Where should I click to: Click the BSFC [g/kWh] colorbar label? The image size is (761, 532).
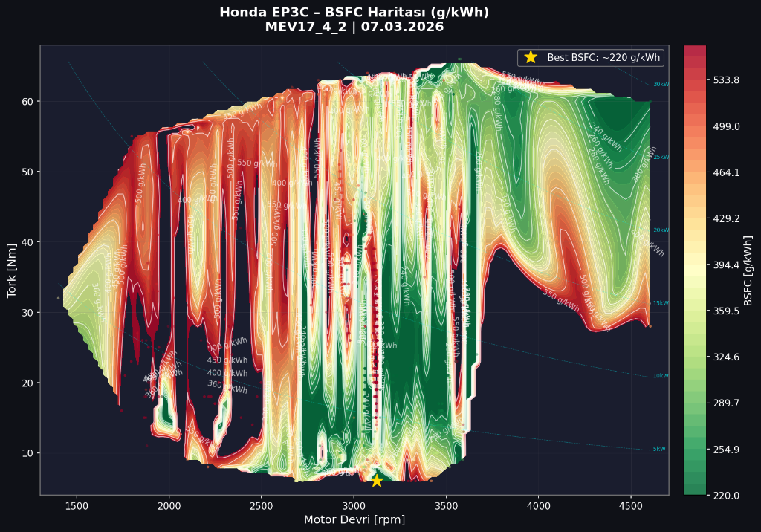pos(748,270)
